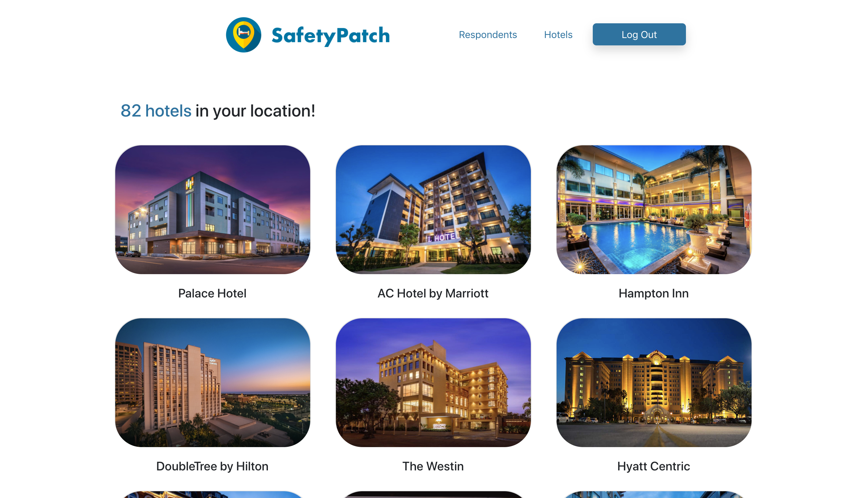Open the partially visible bottom-right hotel card
The height and width of the screenshot is (498, 868).
pyautogui.click(x=653, y=494)
